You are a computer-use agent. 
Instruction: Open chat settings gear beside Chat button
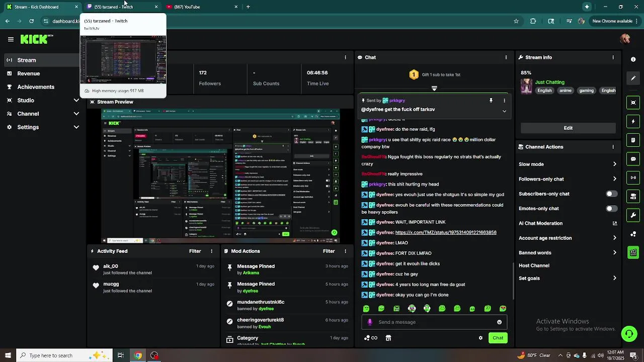point(480,338)
